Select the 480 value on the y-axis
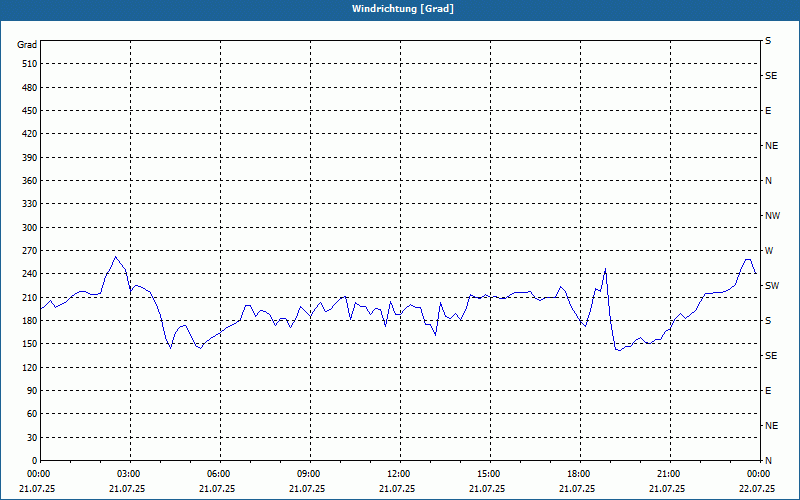The image size is (800, 500). pyautogui.click(x=30, y=88)
